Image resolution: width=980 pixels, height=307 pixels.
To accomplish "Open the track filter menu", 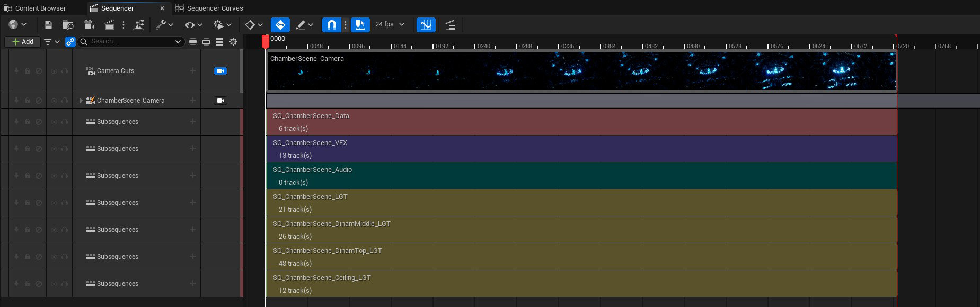I will (51, 41).
